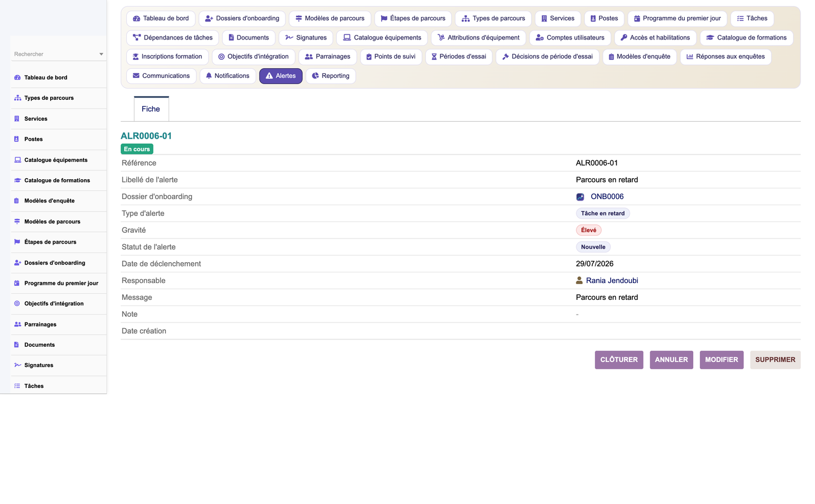The image size is (815, 504).
Task: Click the Communications envelope icon
Action: (136, 76)
